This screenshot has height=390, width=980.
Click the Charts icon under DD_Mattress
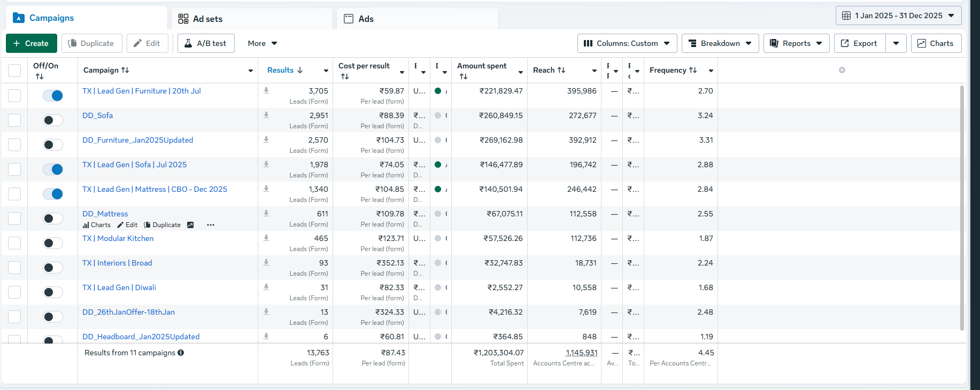click(x=86, y=225)
